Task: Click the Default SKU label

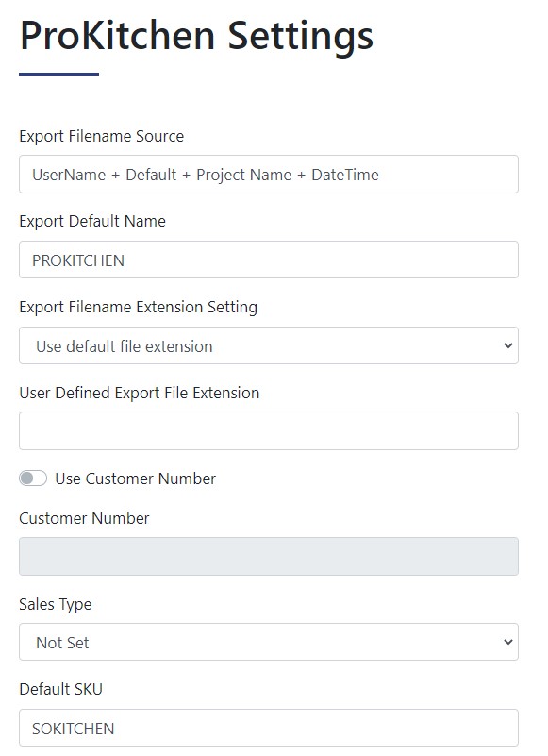Action: (60, 690)
